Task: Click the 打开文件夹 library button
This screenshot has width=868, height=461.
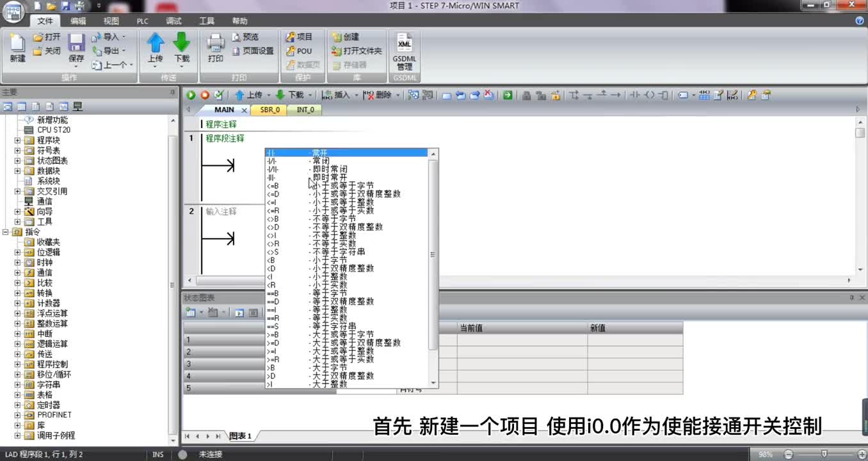Action: click(357, 51)
